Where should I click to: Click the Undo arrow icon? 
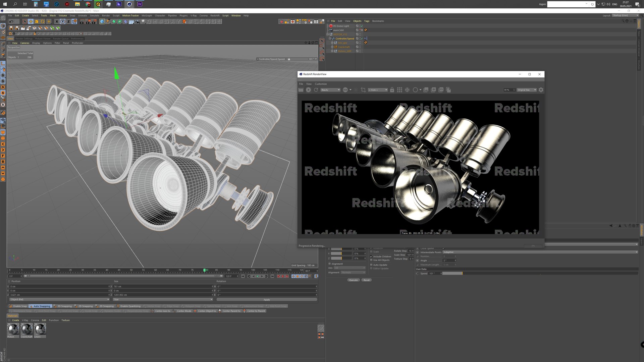coord(11,21)
